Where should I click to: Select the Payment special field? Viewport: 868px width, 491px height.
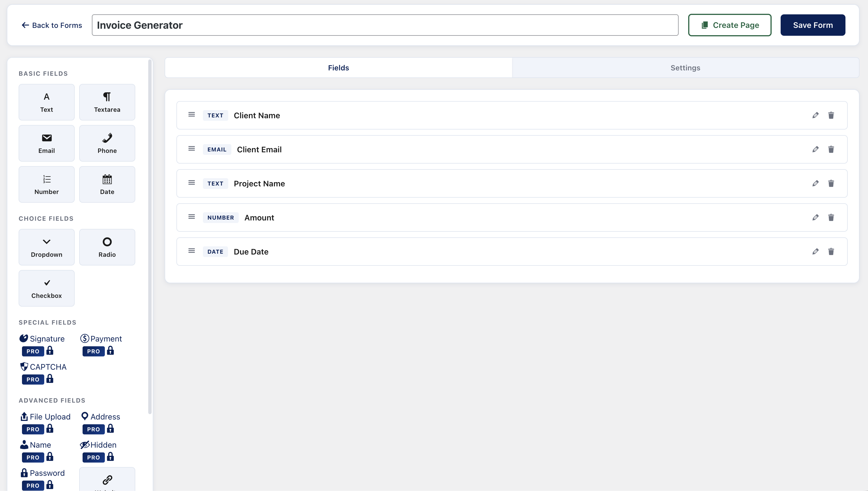(101, 339)
